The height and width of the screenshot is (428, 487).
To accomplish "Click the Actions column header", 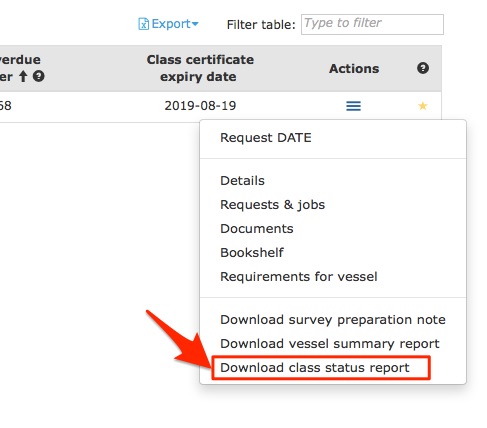I will pyautogui.click(x=354, y=69).
